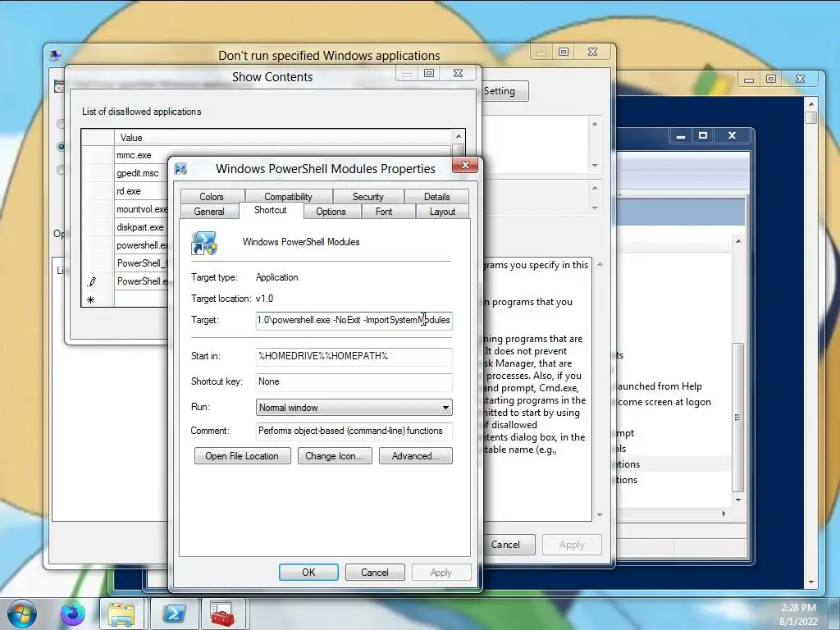
Task: Open the Details tab
Action: pyautogui.click(x=436, y=197)
